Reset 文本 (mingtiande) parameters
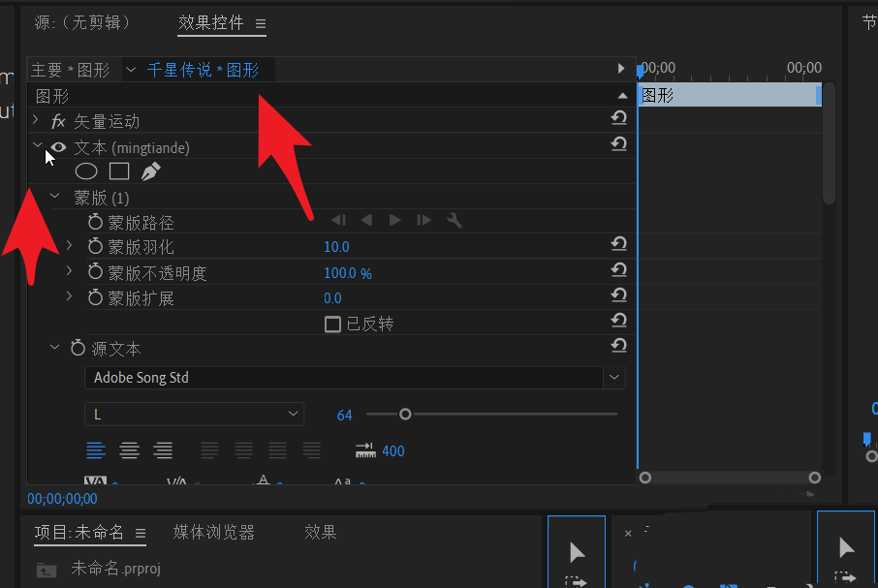 [618, 144]
